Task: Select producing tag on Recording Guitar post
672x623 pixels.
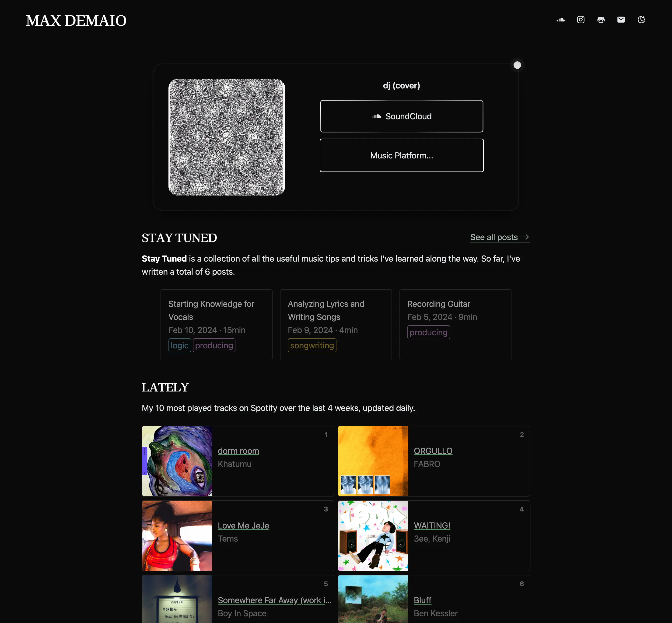Action: tap(429, 332)
